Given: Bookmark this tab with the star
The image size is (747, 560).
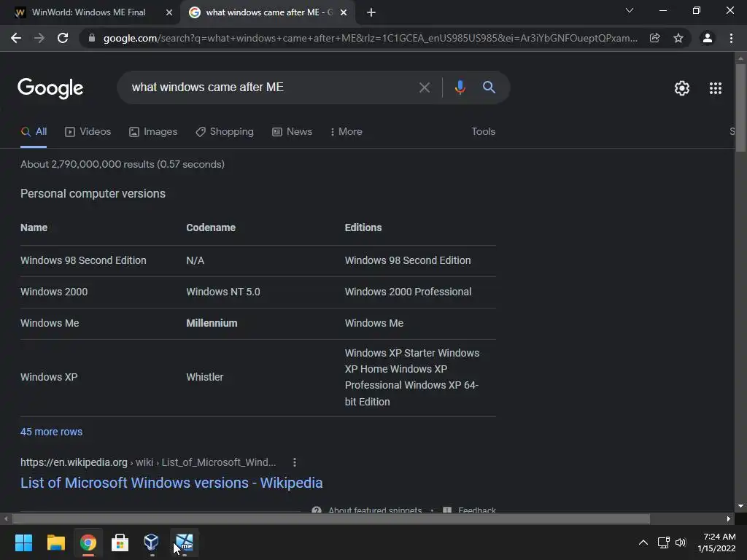Looking at the screenshot, I should (x=678, y=38).
